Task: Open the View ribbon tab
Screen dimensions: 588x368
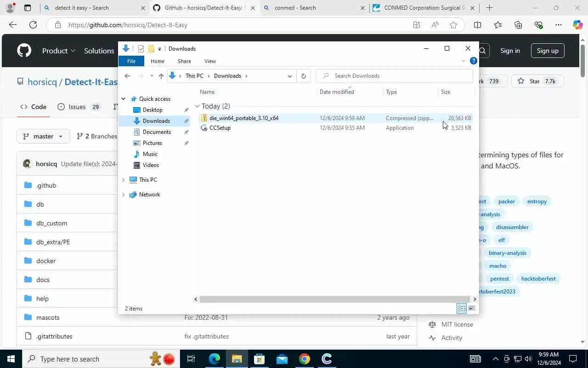Action: tap(210, 61)
